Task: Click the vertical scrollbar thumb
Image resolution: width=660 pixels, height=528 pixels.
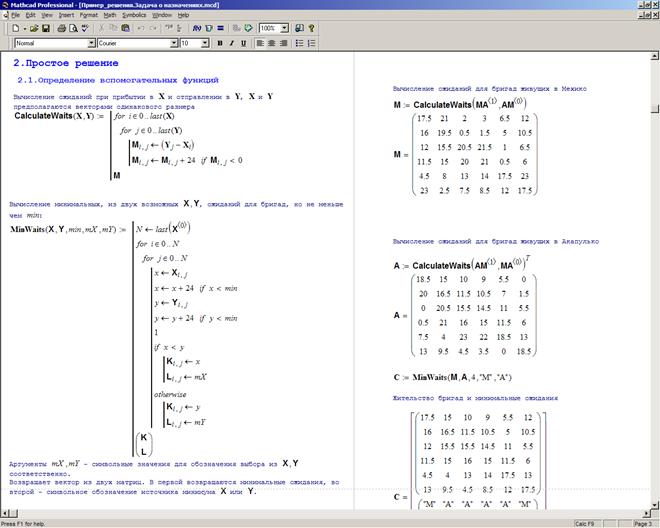Action: pos(655,109)
